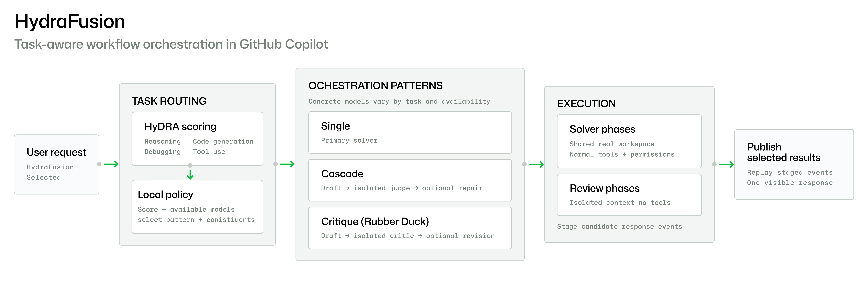Click the connector dot on User request box
868x283 pixels.
point(99,164)
